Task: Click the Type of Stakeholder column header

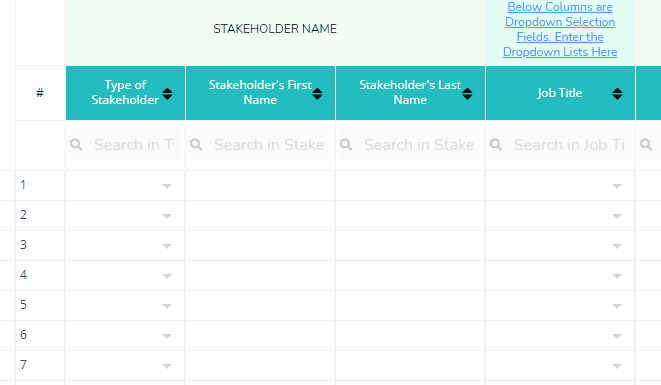Action: click(x=126, y=93)
